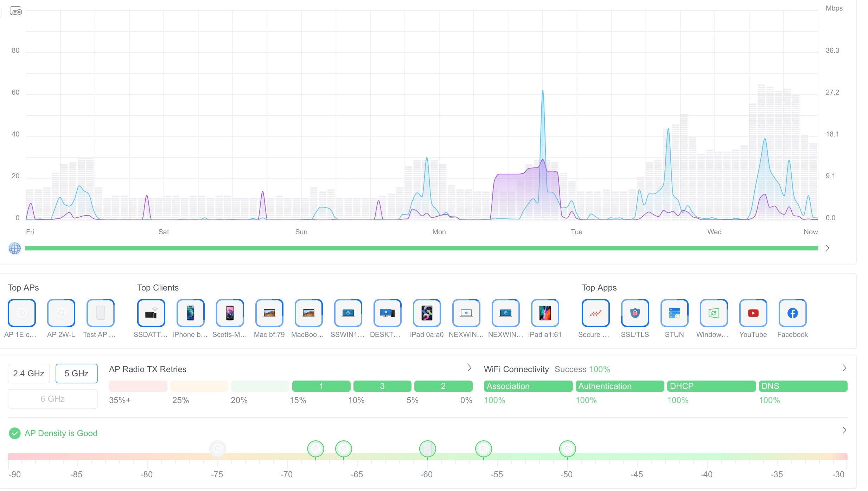The width and height of the screenshot is (868, 491).
Task: Open the Test AP access point entry
Action: [101, 313]
